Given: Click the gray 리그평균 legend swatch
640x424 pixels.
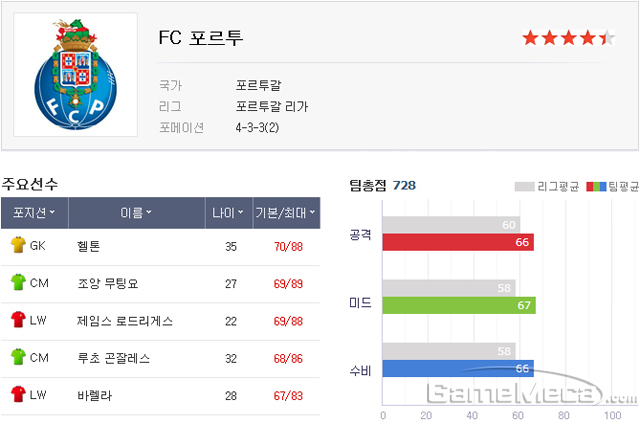Looking at the screenshot, I should coord(524,187).
